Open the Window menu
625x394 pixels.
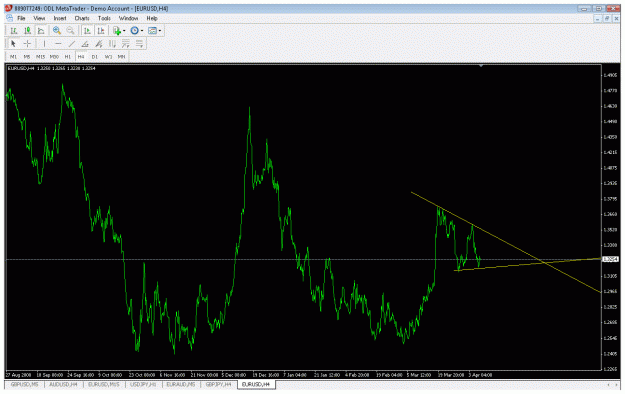pos(128,18)
